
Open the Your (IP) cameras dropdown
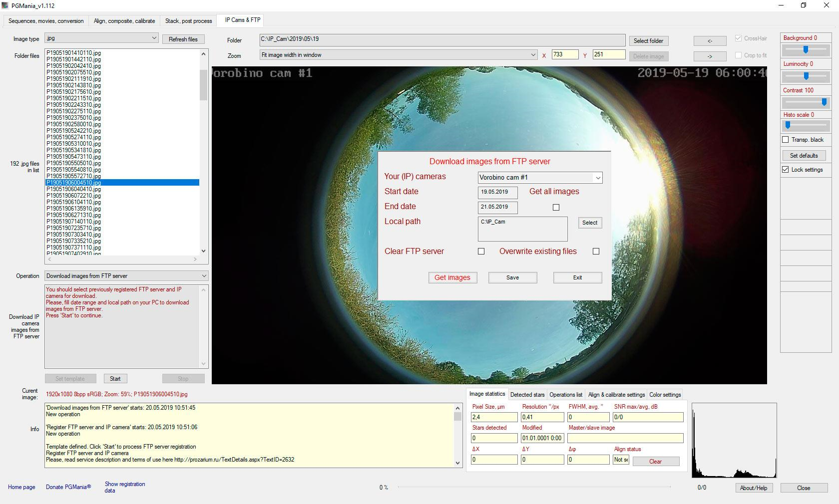pyautogui.click(x=597, y=178)
